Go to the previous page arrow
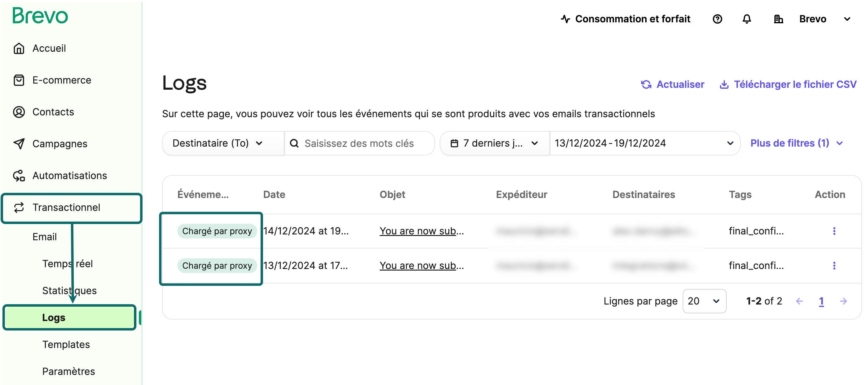The image size is (868, 385). (x=799, y=301)
